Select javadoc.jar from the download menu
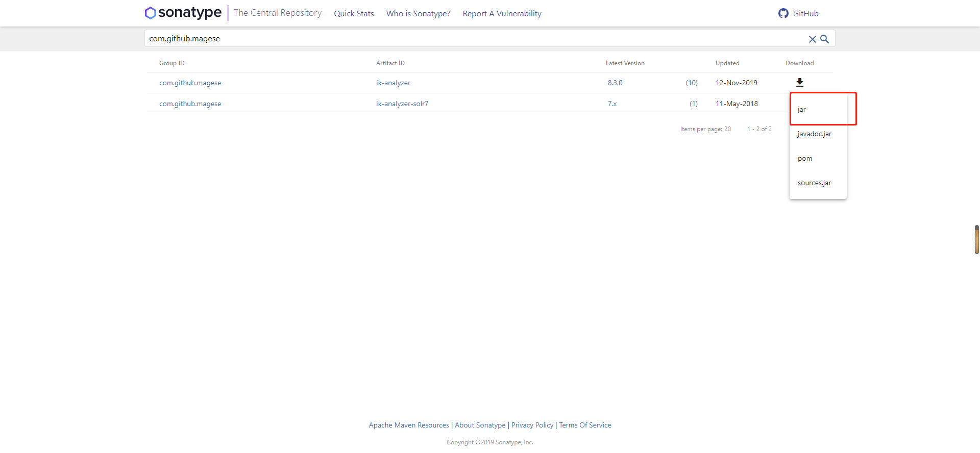 tap(818, 134)
